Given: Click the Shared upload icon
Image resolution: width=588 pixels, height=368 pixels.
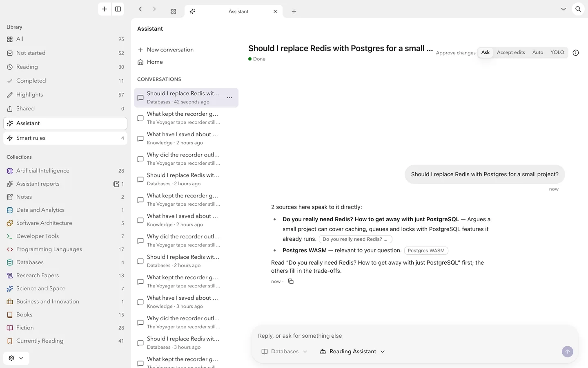Looking at the screenshot, I should click(10, 109).
